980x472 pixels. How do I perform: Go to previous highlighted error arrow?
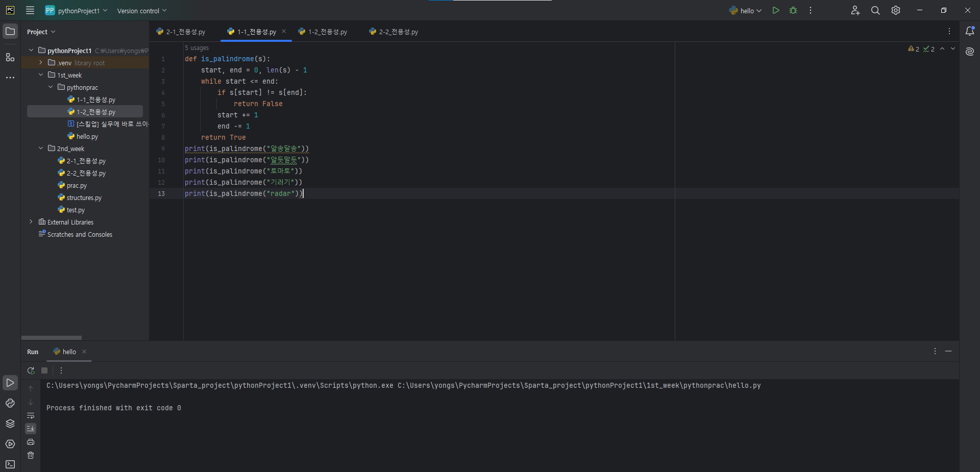click(942, 48)
